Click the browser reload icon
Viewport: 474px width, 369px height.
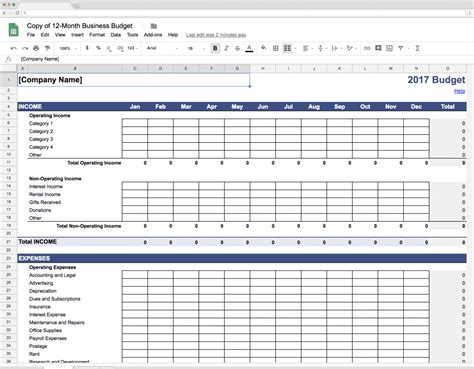click(x=17, y=13)
